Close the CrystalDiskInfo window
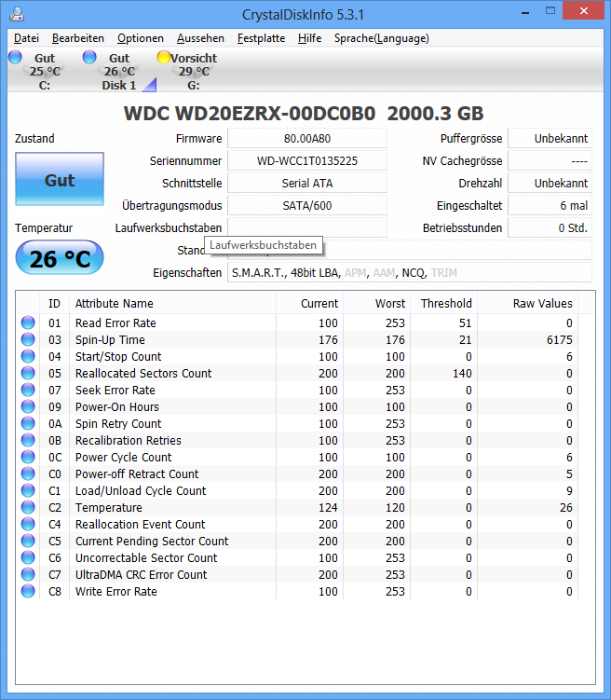The image size is (611, 700). point(583,10)
